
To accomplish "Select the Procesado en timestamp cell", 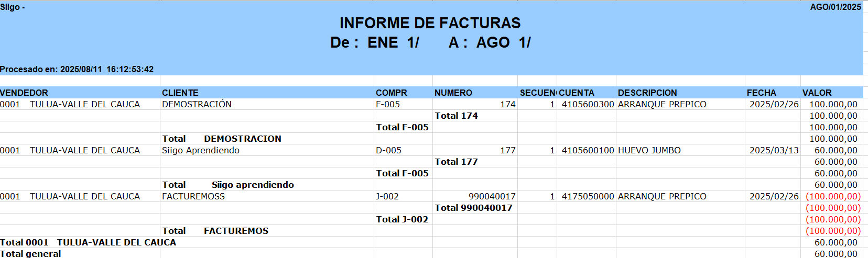I will (77, 69).
